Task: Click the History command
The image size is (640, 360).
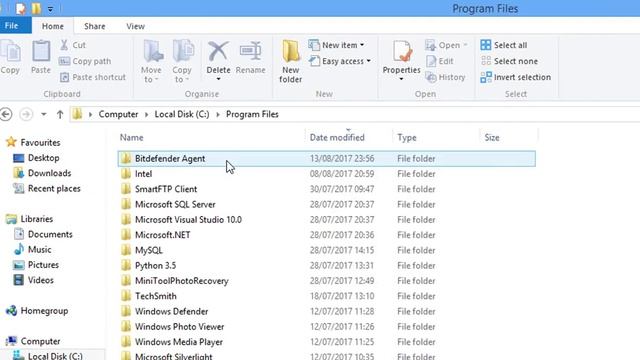Action: (445, 77)
